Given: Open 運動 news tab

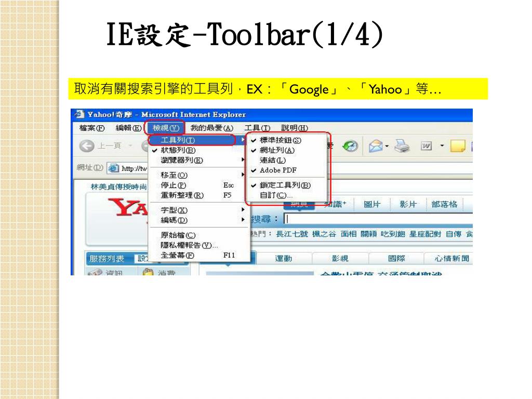Looking at the screenshot, I should [x=283, y=259].
